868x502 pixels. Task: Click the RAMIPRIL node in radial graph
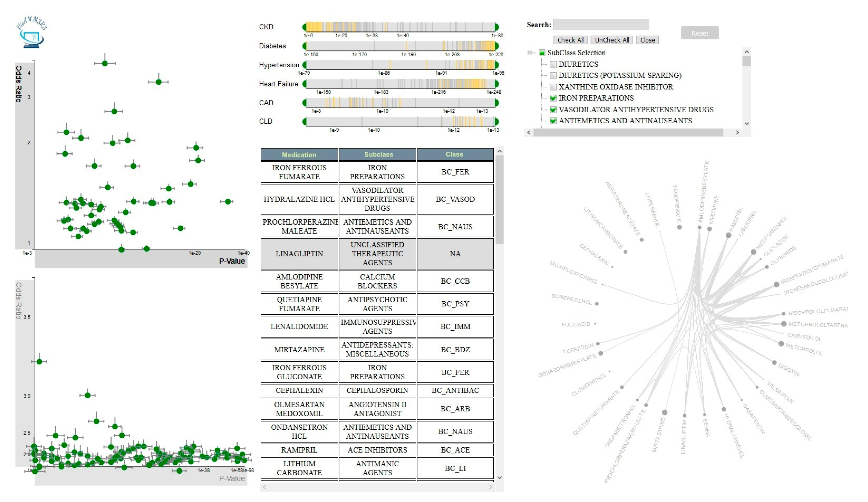pyautogui.click(x=728, y=235)
